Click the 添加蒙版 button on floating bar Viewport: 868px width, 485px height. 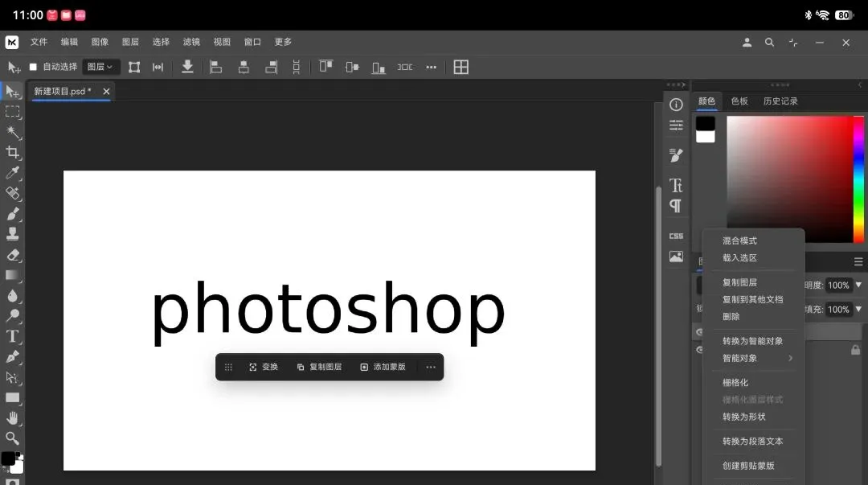point(383,367)
